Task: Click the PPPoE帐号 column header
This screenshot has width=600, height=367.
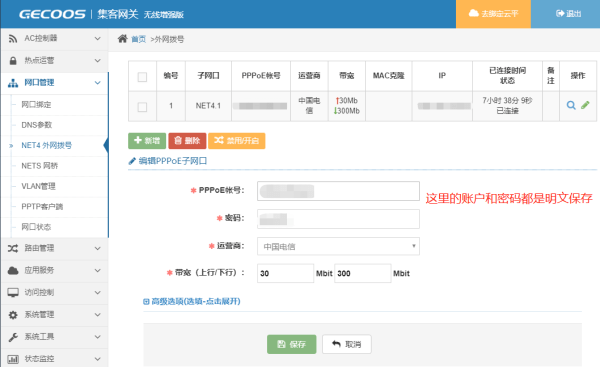Action: click(x=261, y=76)
